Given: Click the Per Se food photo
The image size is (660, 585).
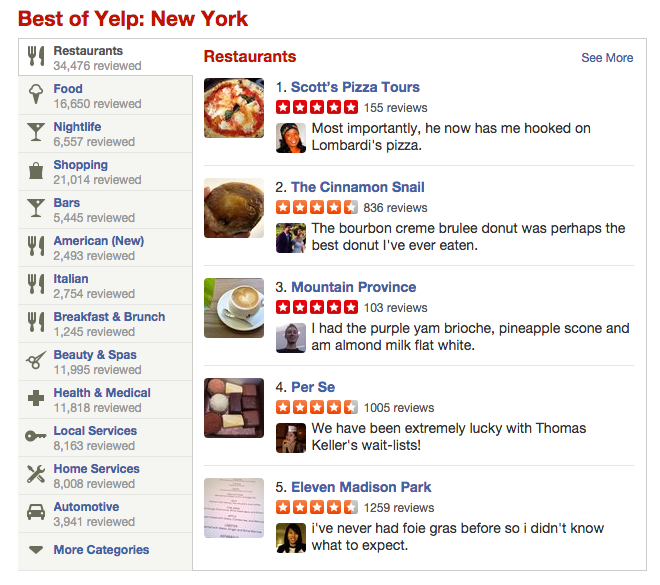Looking at the screenshot, I should click(234, 408).
